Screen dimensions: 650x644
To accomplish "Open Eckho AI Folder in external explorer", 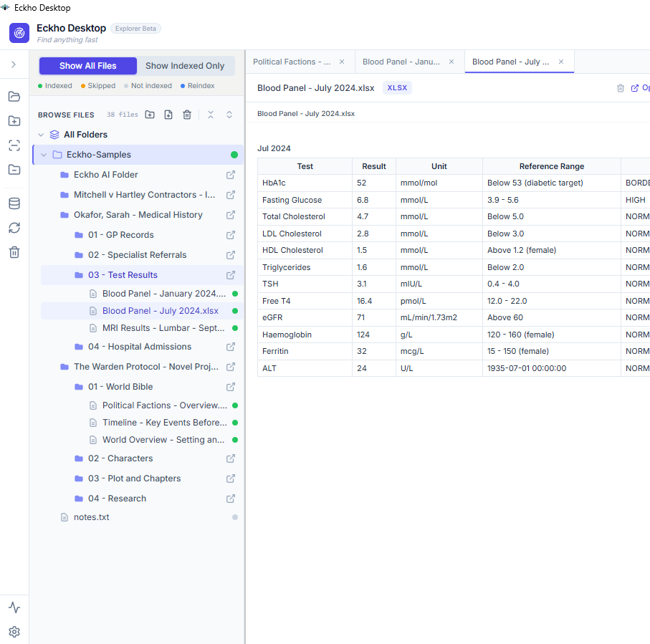I will click(x=231, y=175).
